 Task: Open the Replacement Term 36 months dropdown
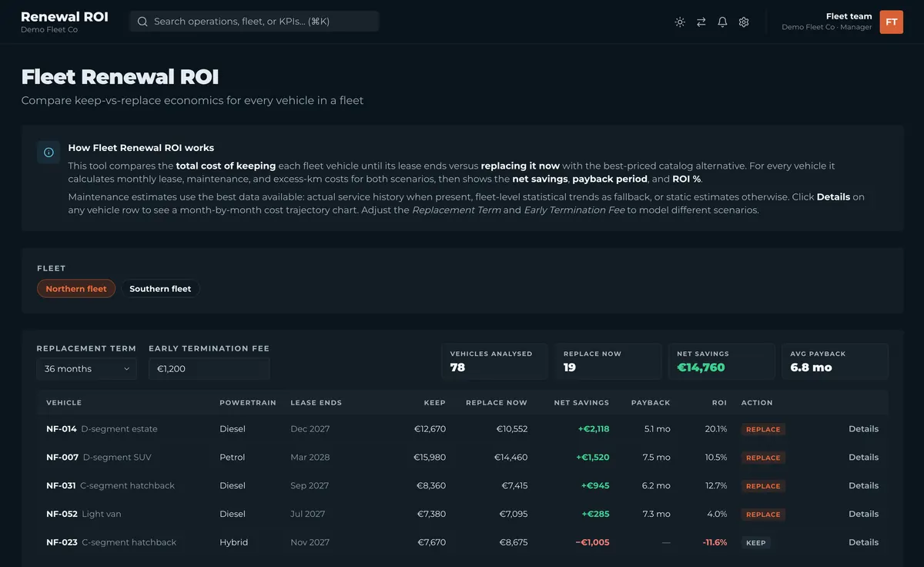pyautogui.click(x=86, y=369)
